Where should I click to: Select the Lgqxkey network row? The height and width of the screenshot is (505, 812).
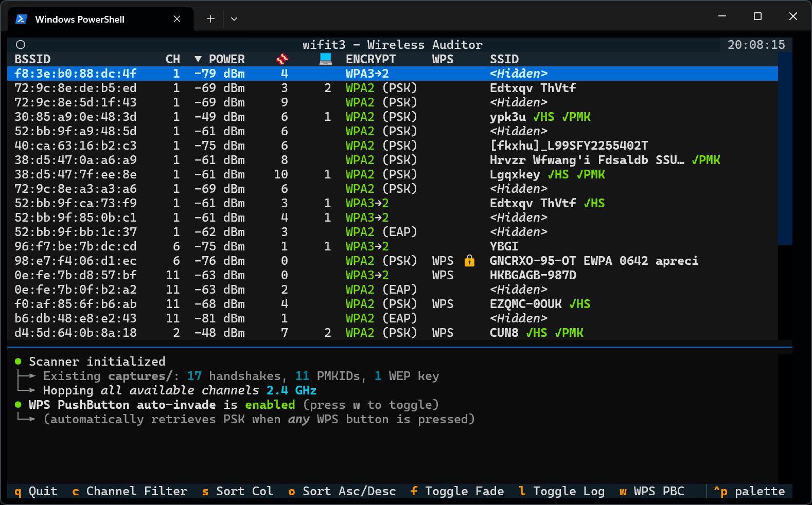click(x=393, y=174)
